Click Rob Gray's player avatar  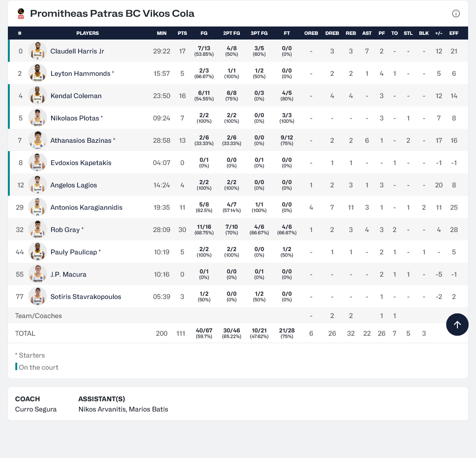pyautogui.click(x=38, y=230)
